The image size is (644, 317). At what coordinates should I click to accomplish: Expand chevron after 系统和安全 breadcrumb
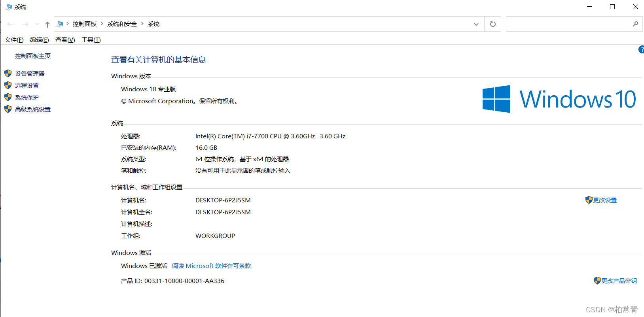pyautogui.click(x=142, y=24)
